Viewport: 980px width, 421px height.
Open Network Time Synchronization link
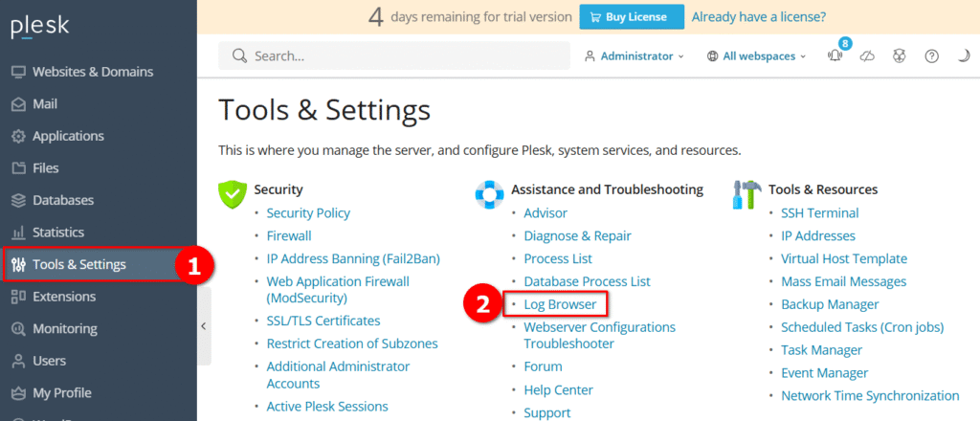tap(870, 396)
